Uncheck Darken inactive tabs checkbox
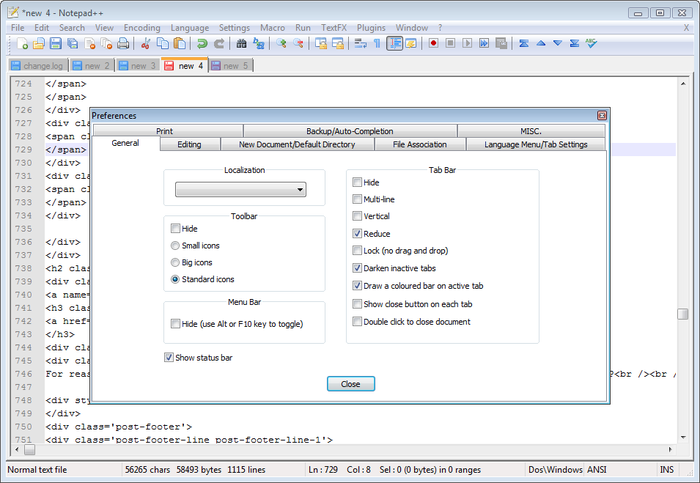Viewport: 700px width, 483px height. click(x=357, y=268)
